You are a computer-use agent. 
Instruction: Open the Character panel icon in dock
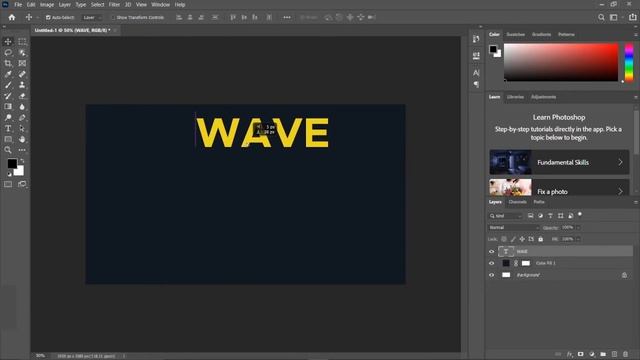476,73
